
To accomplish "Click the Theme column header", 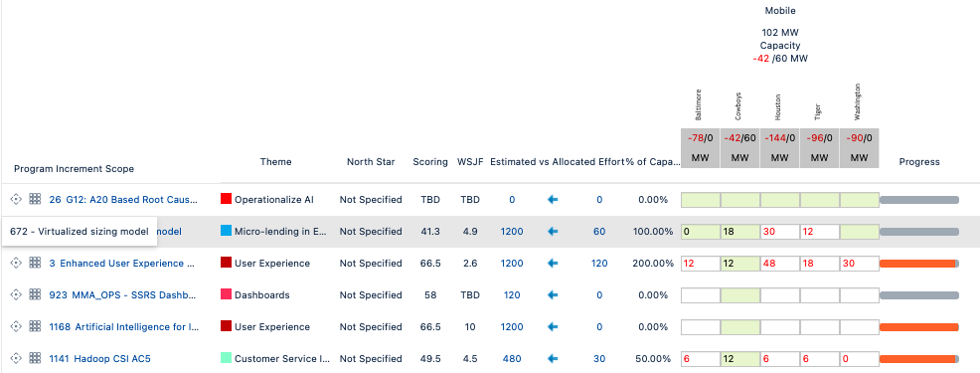I will 275,161.
